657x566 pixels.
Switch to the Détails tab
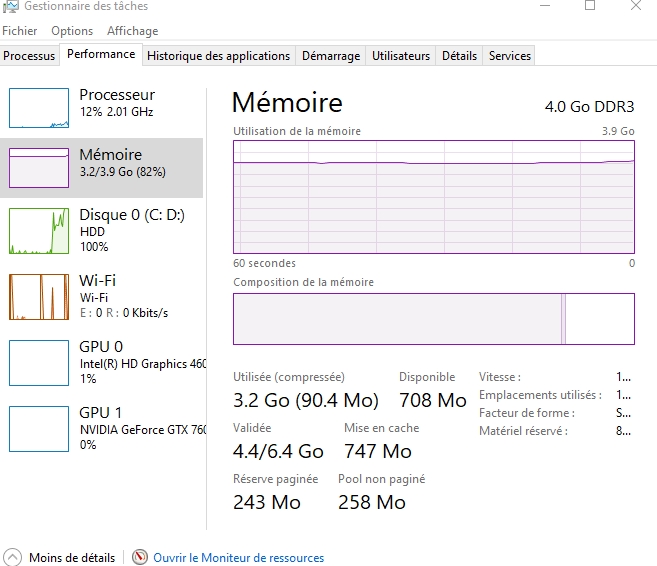tap(459, 56)
